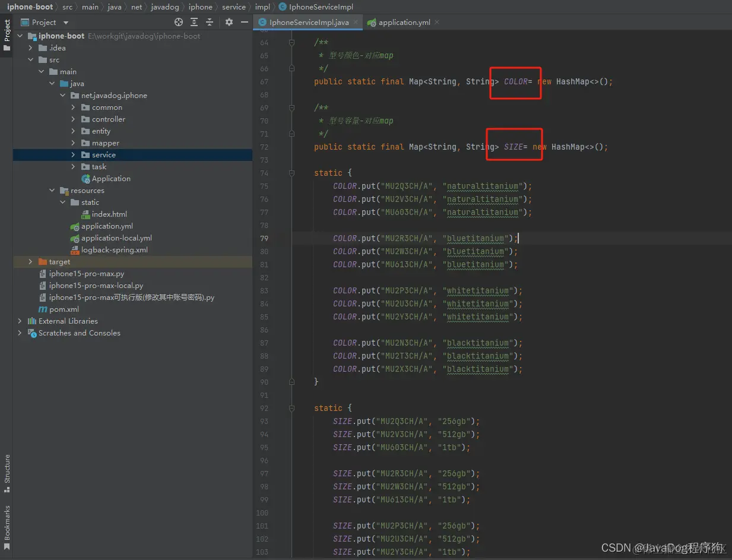Image resolution: width=732 pixels, height=560 pixels.
Task: Open the Structure tool window
Action: pyautogui.click(x=7, y=473)
